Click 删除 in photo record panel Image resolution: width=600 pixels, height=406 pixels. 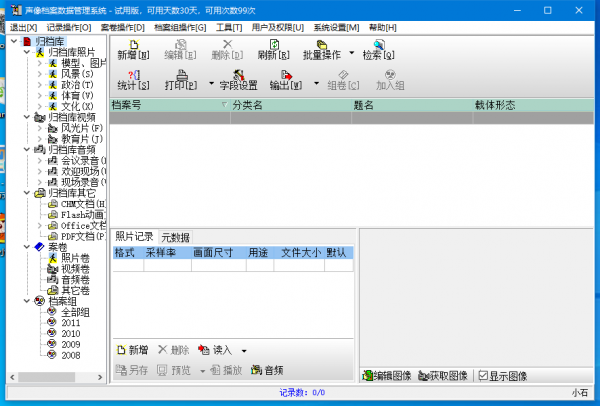174,350
